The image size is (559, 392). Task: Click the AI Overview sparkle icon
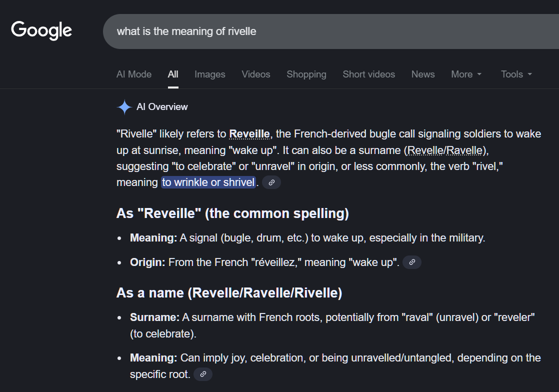(124, 107)
